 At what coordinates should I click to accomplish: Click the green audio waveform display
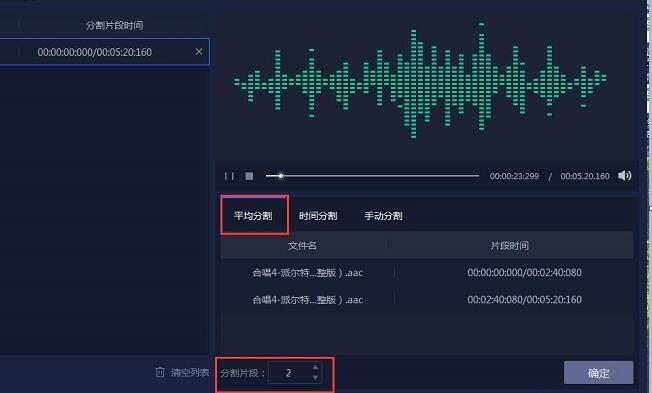[420, 80]
